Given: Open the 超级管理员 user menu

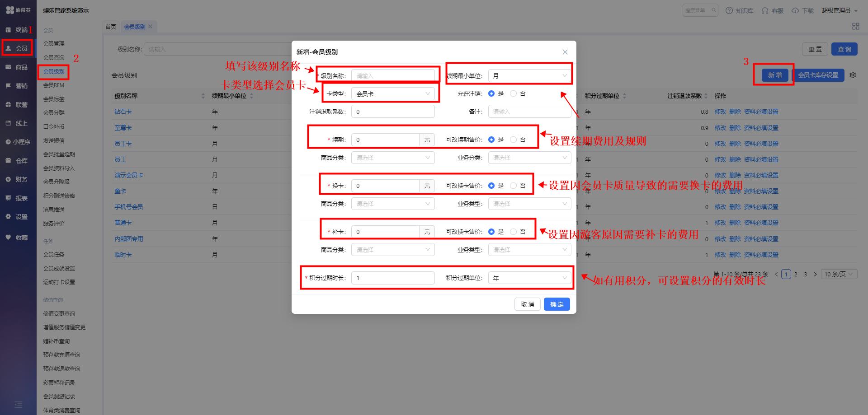Looking at the screenshot, I should coord(840,10).
